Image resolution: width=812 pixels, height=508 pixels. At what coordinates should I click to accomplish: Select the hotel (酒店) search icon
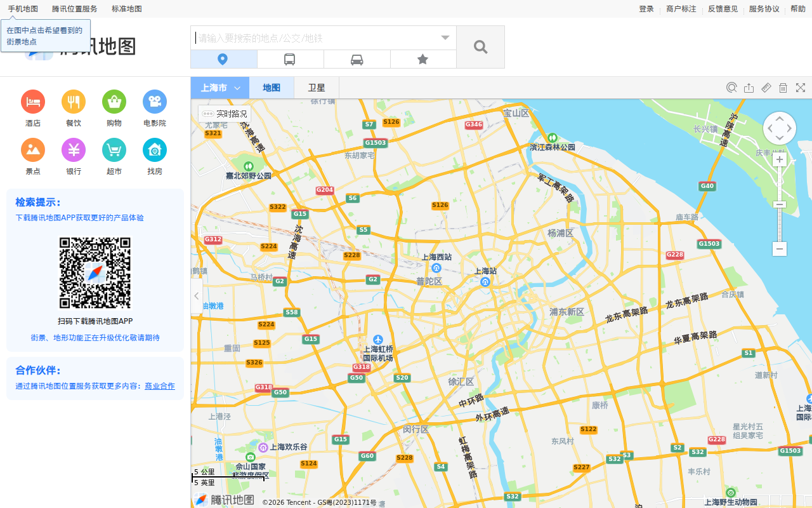point(32,102)
